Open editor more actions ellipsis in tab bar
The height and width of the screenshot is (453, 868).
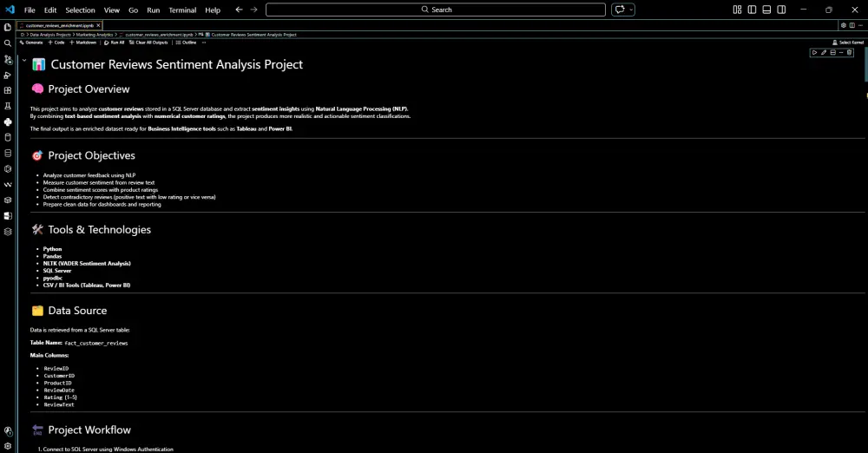(x=860, y=25)
